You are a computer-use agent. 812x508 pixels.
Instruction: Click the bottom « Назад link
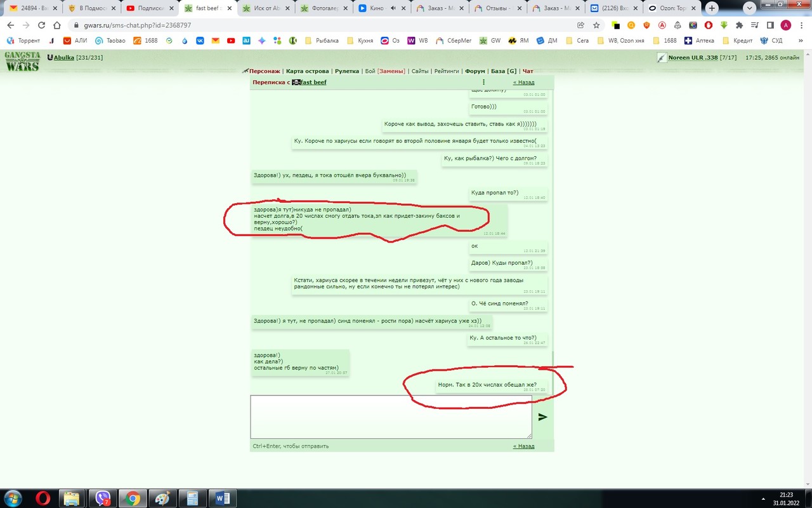(x=523, y=446)
